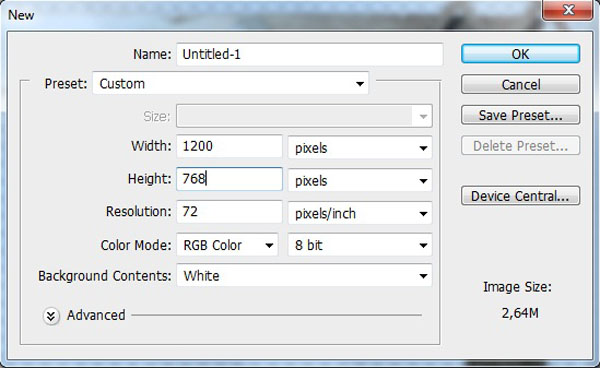Screen dimensions: 600x368
Task: Click the 2,64M image size value
Action: pos(520,313)
